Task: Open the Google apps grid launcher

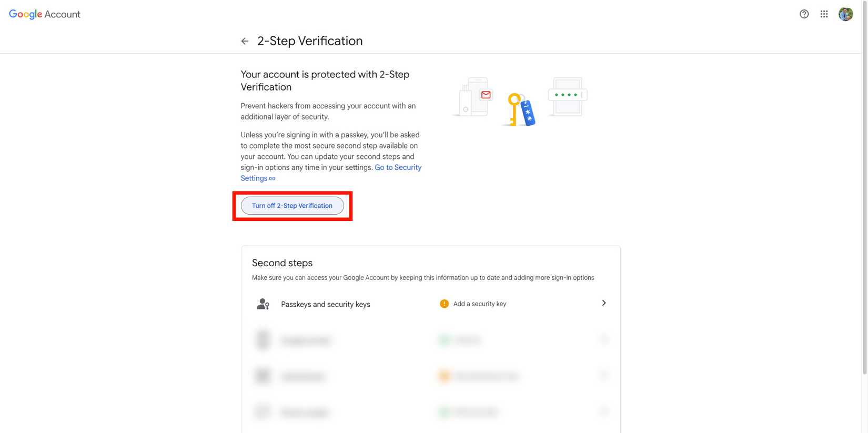Action: 824,14
